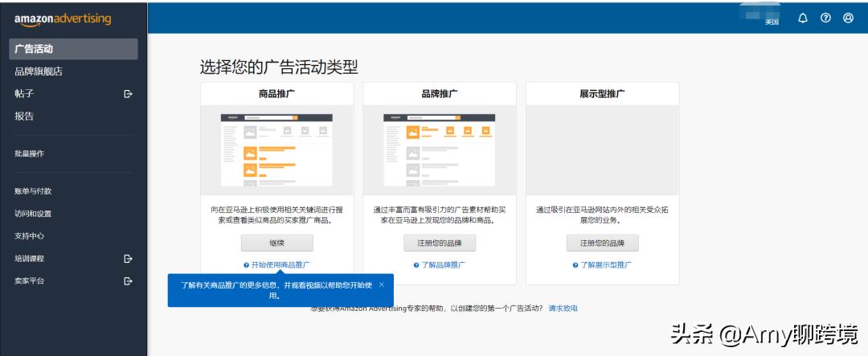
Task: Click the 商品推广 card heading
Action: pos(276,93)
